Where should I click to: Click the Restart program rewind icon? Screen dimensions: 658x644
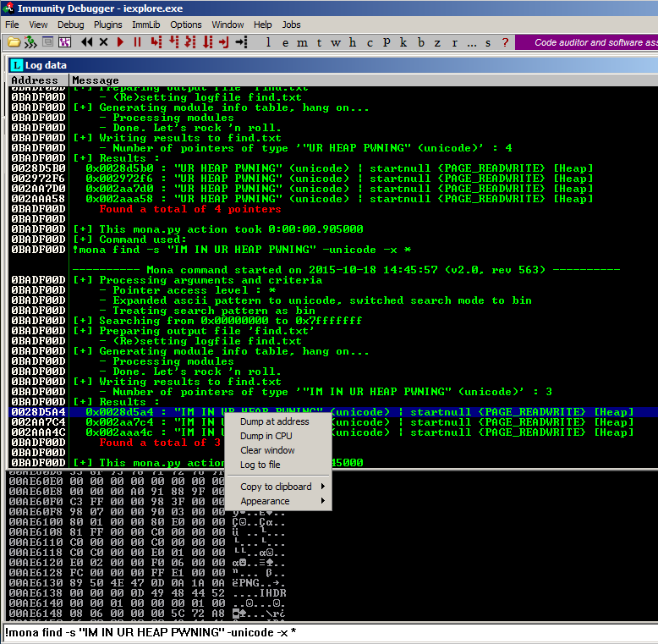tap(87, 42)
